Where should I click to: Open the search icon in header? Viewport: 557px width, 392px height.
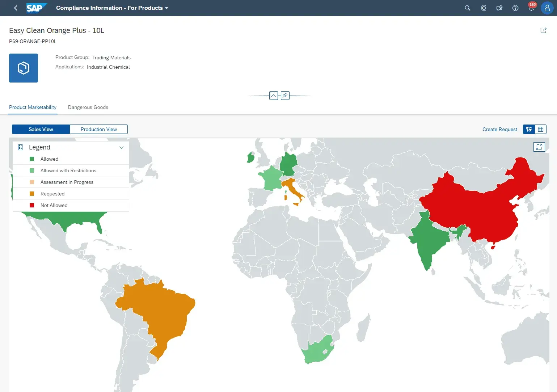tap(468, 8)
